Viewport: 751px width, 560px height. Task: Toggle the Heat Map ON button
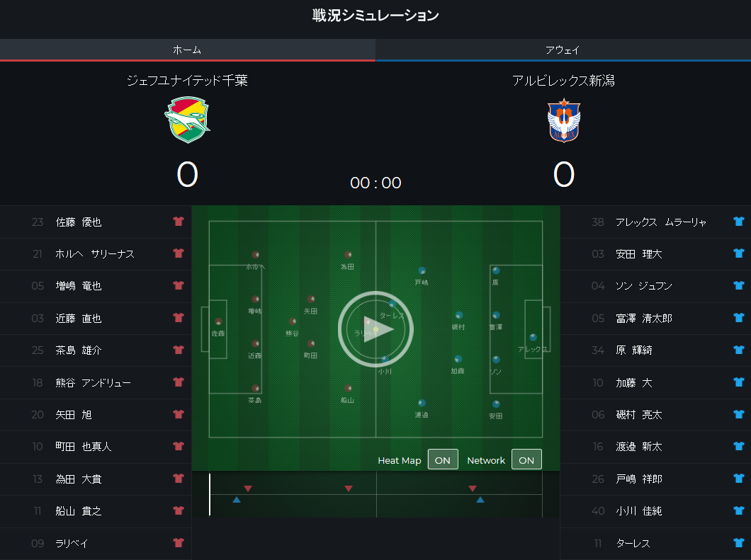(443, 459)
